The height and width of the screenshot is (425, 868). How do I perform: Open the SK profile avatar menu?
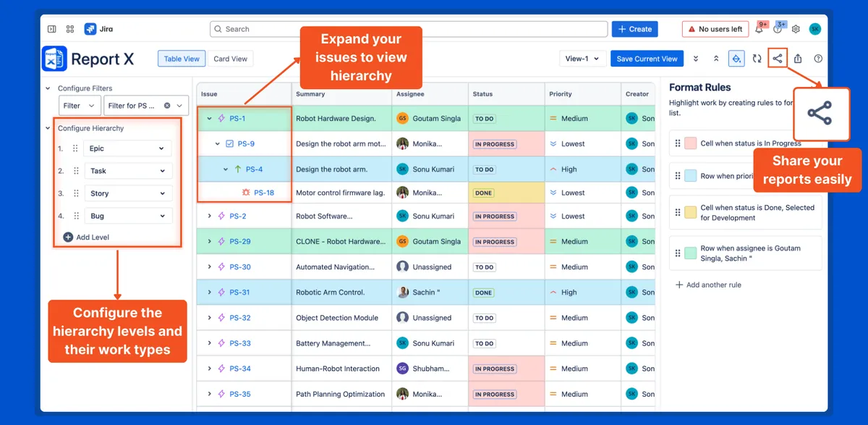[815, 29]
